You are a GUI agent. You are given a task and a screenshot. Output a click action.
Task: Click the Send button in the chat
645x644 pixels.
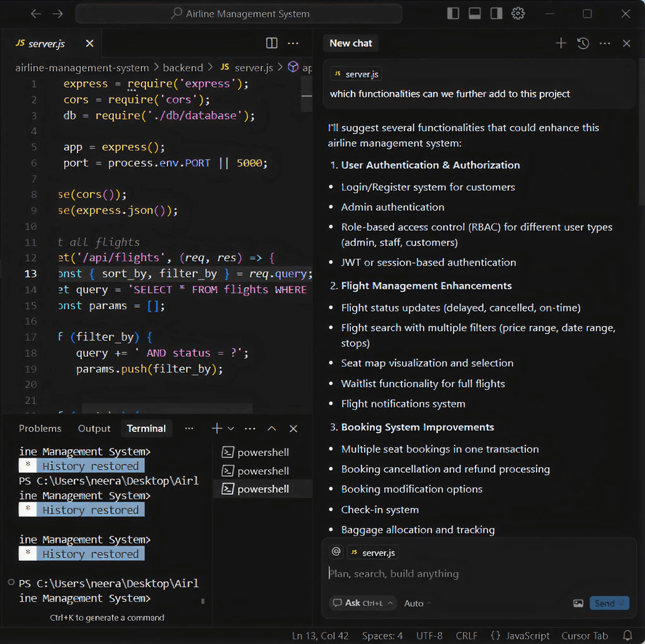[608, 602]
